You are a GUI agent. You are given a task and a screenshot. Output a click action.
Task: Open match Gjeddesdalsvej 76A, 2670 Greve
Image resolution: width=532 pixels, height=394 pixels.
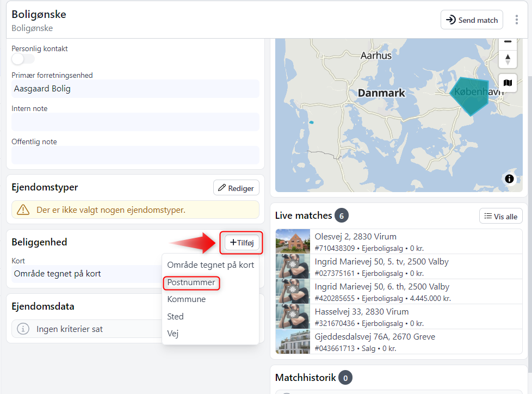coord(399,342)
